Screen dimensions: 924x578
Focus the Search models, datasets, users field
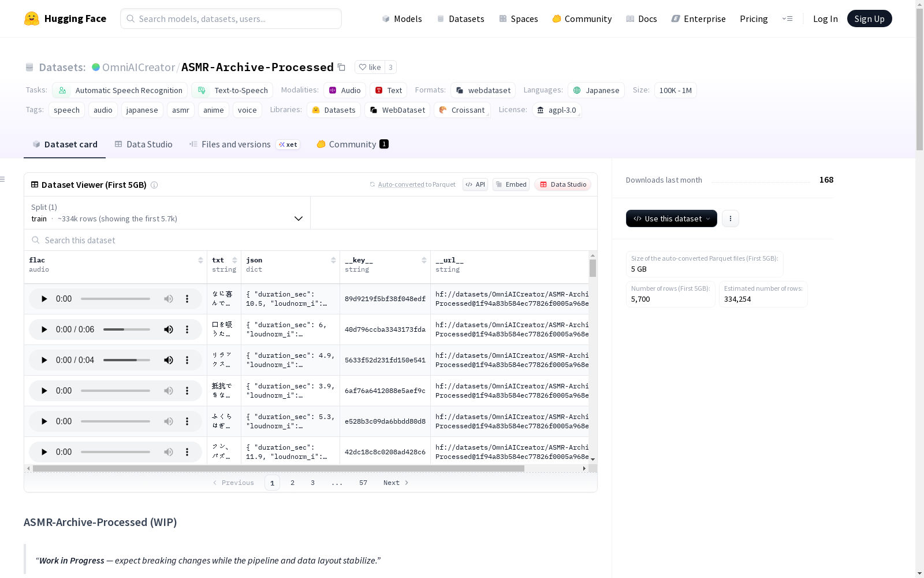click(231, 18)
